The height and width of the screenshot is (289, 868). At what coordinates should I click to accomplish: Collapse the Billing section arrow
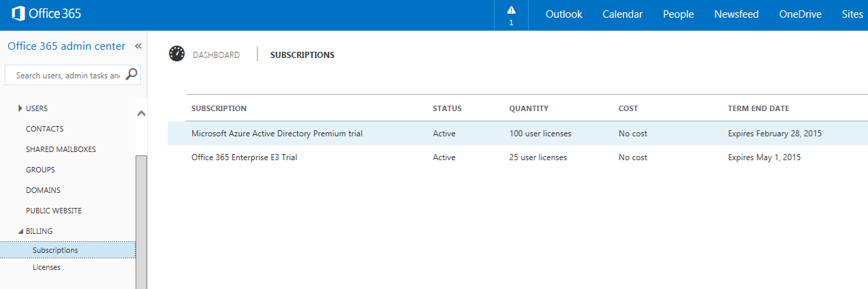click(x=20, y=231)
